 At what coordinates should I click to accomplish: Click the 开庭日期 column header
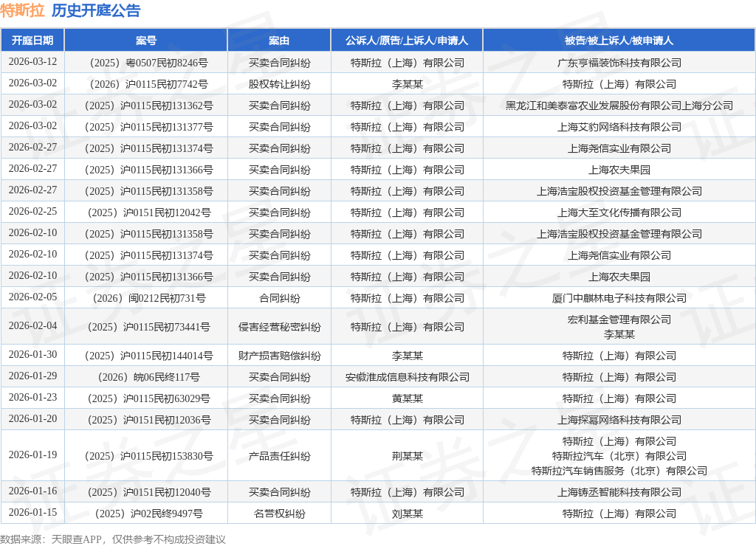coord(32,41)
